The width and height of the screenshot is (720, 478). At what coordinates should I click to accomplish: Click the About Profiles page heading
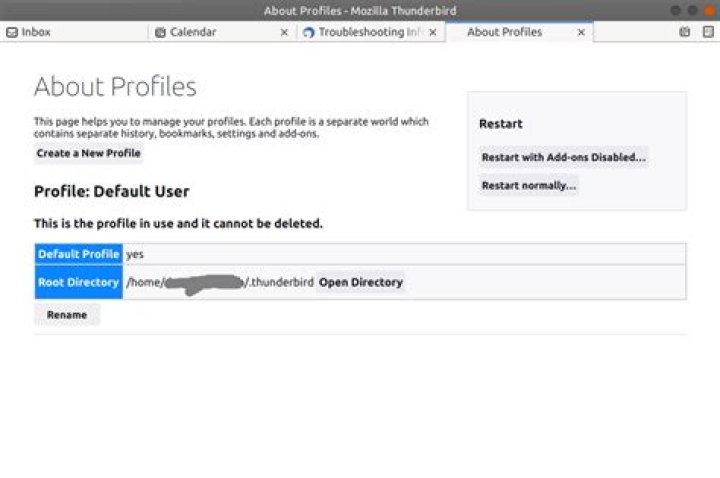pyautogui.click(x=115, y=86)
